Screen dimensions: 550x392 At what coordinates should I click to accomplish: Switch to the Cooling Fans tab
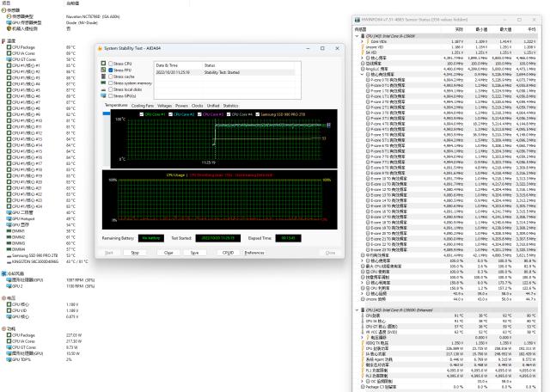(x=143, y=106)
